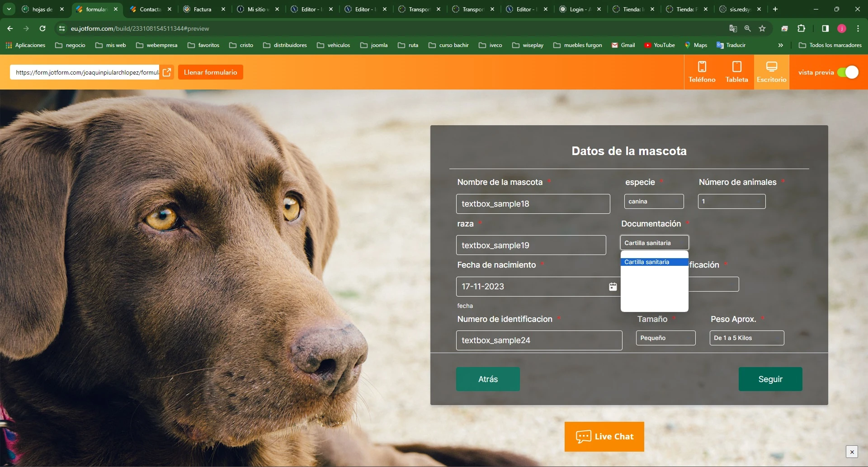868x467 pixels.
Task: Open the browser extensions puzzle icon
Action: coord(802,28)
